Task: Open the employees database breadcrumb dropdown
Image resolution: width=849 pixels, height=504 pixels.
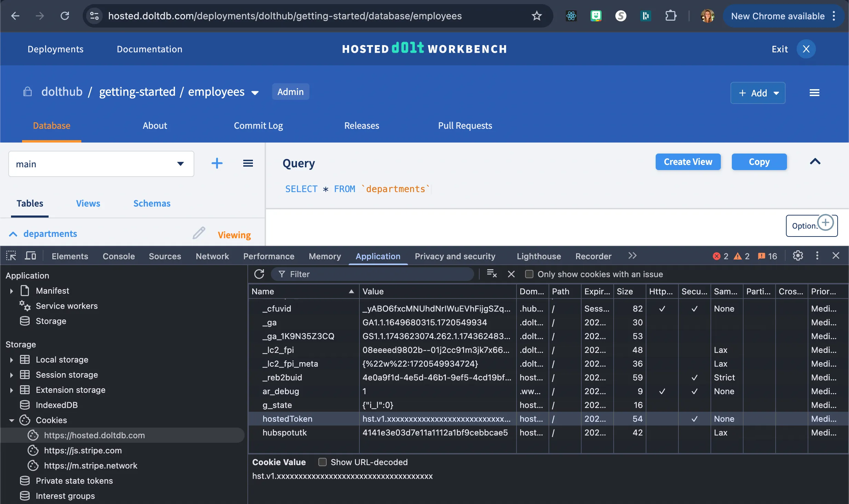Action: [255, 92]
